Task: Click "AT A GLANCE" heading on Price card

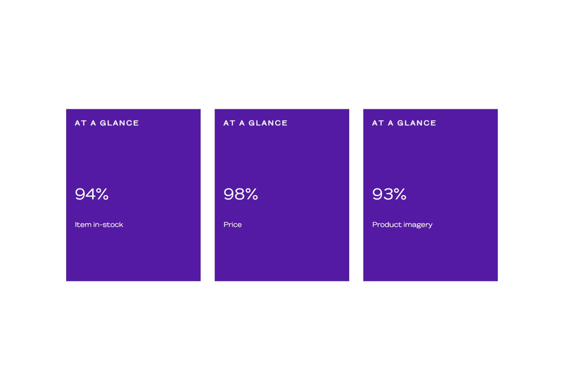Action: pos(255,123)
